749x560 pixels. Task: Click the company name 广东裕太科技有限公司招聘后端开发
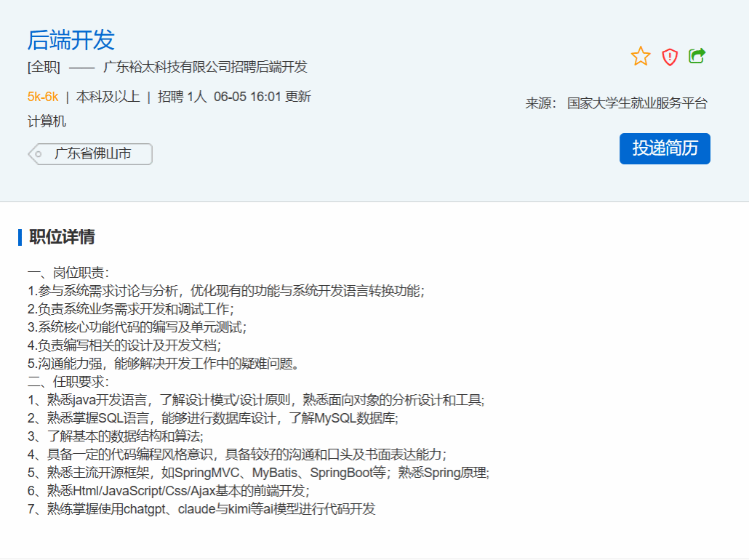click(205, 67)
